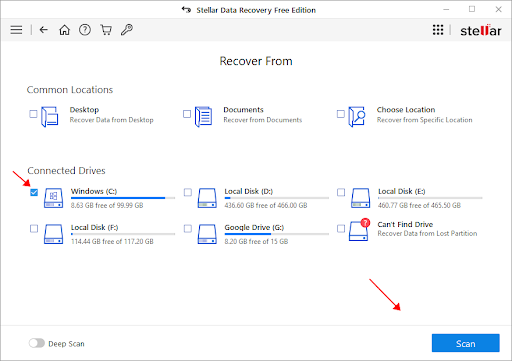This screenshot has width=512, height=361.
Task: Uncheck the Windows (C:) checkbox
Action: (34, 192)
